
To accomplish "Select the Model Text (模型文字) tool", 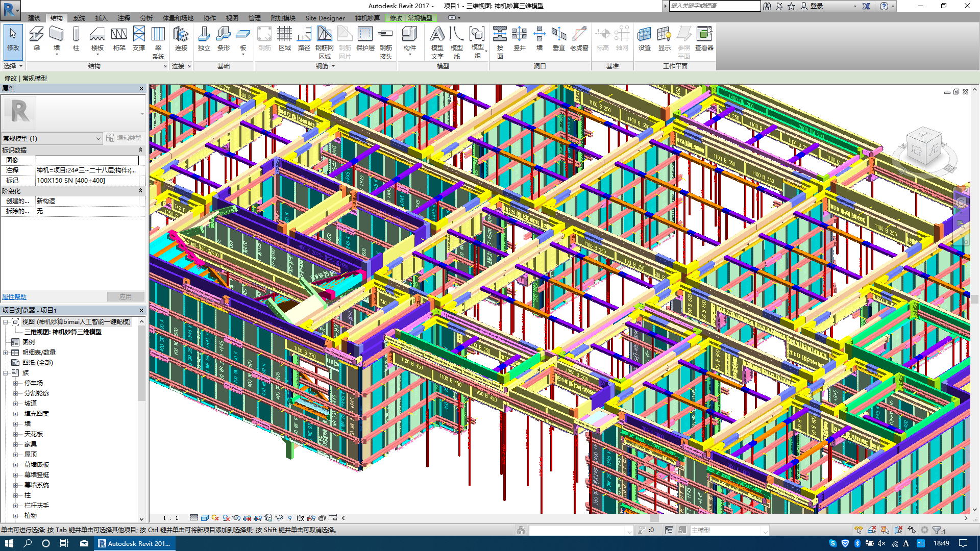I will click(x=437, y=42).
